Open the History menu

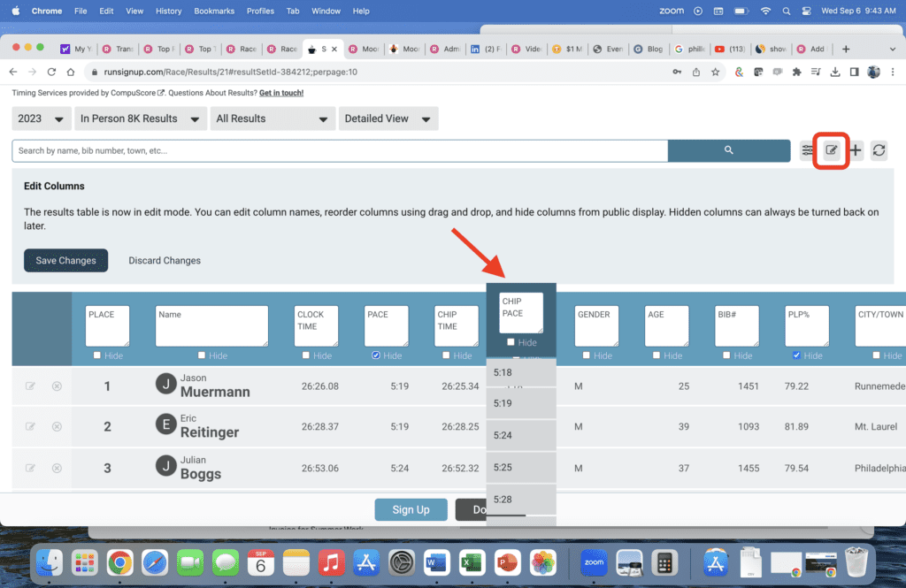click(168, 11)
